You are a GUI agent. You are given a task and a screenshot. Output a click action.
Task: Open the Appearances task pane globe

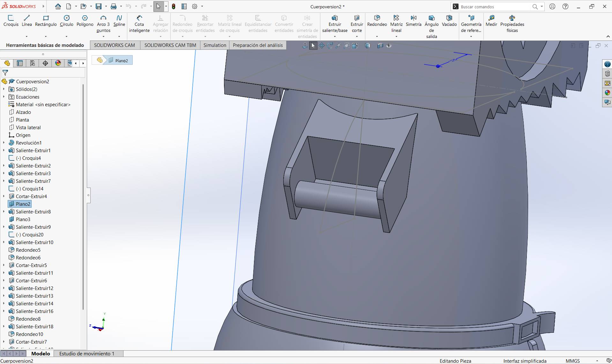(607, 93)
